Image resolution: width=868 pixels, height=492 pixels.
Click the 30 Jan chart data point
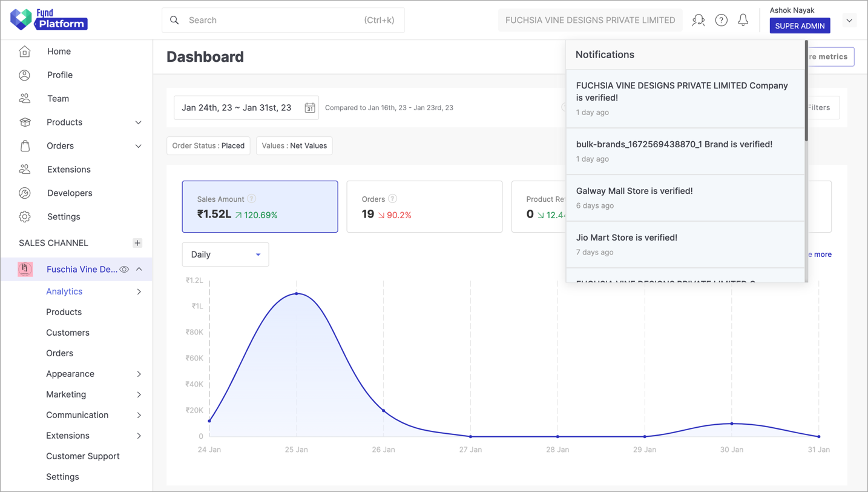732,424
